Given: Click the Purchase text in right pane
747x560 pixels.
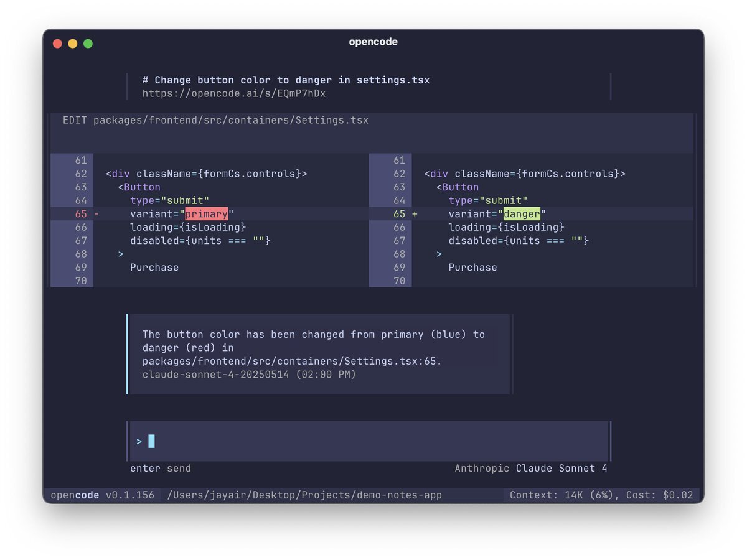Looking at the screenshot, I should point(472,268).
